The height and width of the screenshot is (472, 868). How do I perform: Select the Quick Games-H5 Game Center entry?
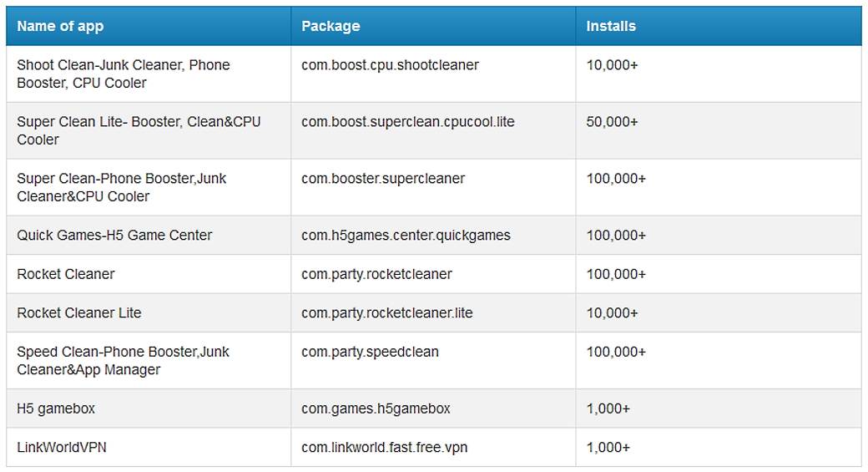coord(114,236)
